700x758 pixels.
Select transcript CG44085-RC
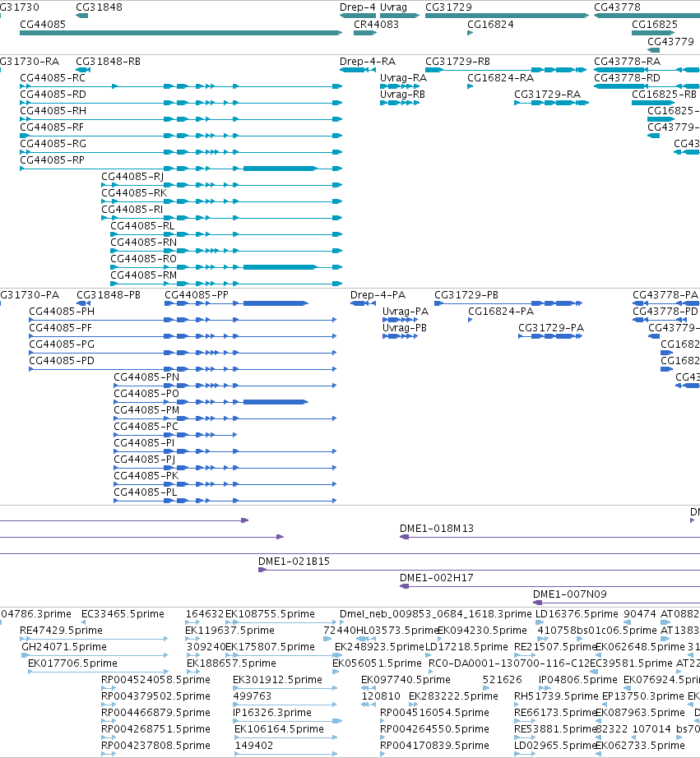pos(53,78)
